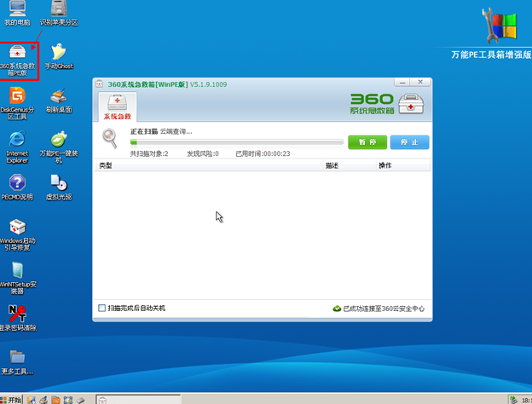The image size is (532, 404).
Task: Click the 刷新桌面 desktop icon
Action: tap(59, 100)
